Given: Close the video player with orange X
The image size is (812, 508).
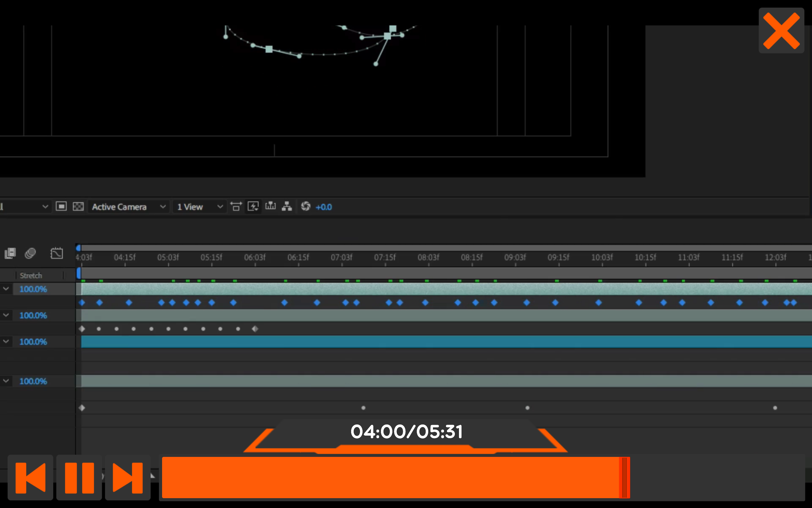Looking at the screenshot, I should click(x=781, y=30).
